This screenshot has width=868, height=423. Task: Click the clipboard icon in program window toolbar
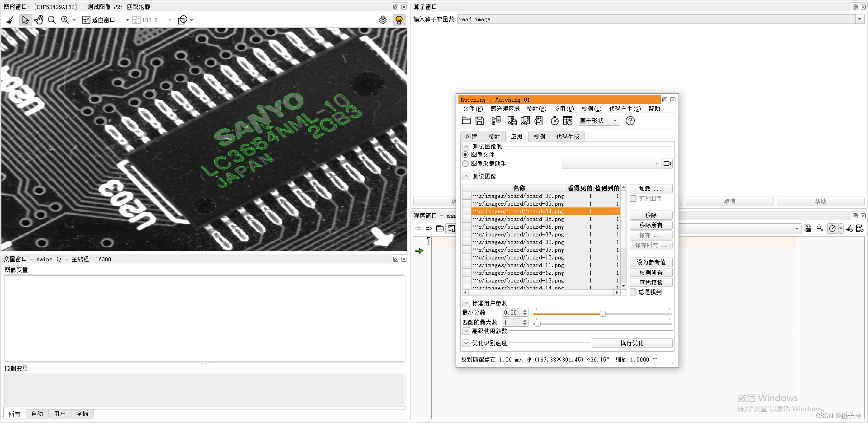coord(439,228)
